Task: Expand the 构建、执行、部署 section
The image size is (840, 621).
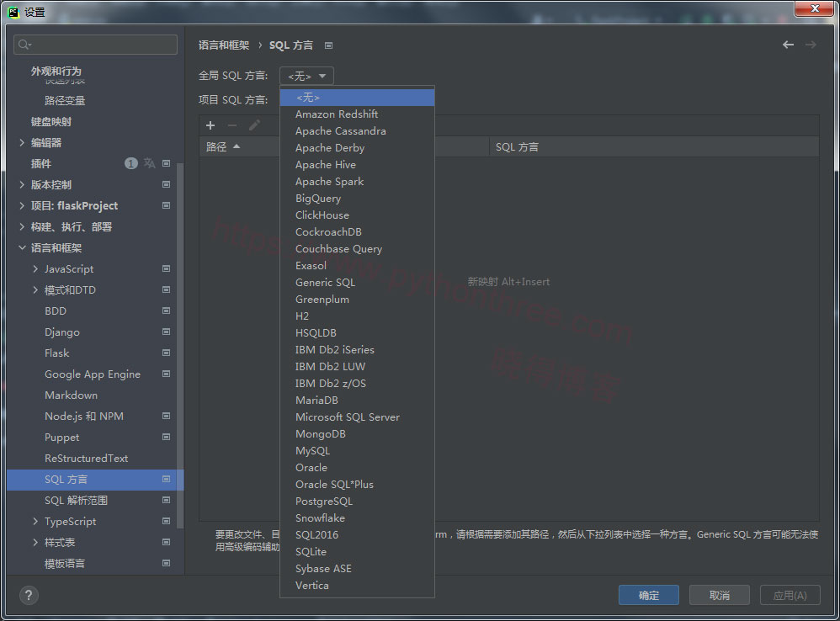Action: 22,226
